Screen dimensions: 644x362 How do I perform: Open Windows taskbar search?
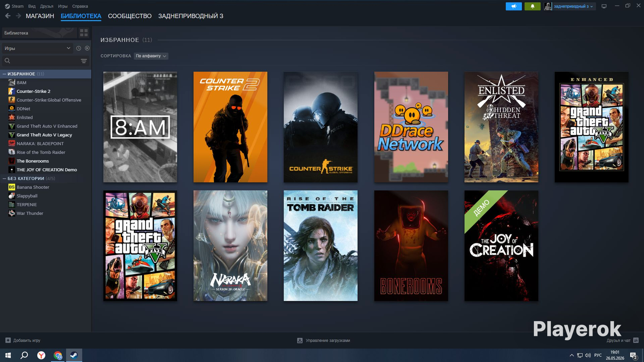click(24, 355)
